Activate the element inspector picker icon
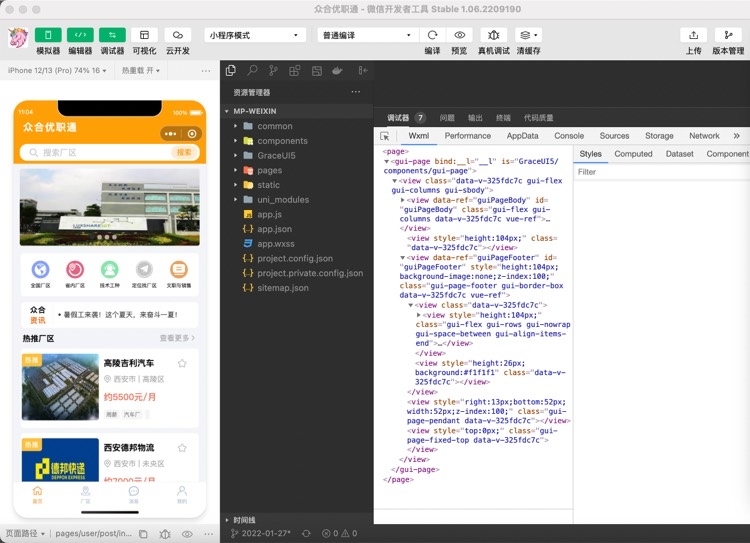 coord(385,136)
